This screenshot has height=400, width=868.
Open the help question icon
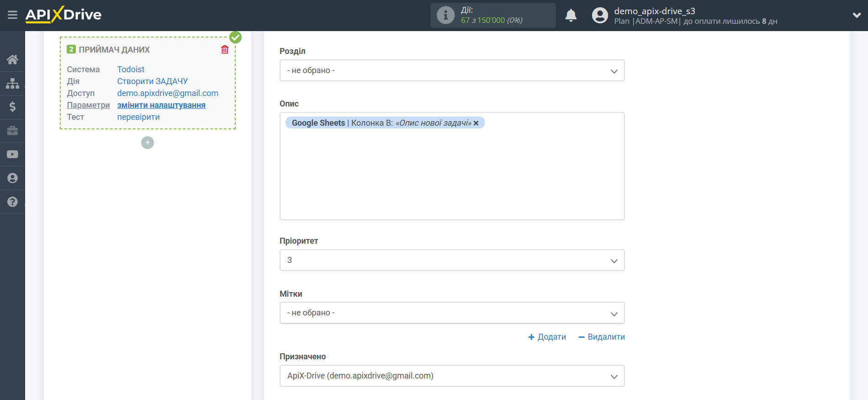(12, 202)
